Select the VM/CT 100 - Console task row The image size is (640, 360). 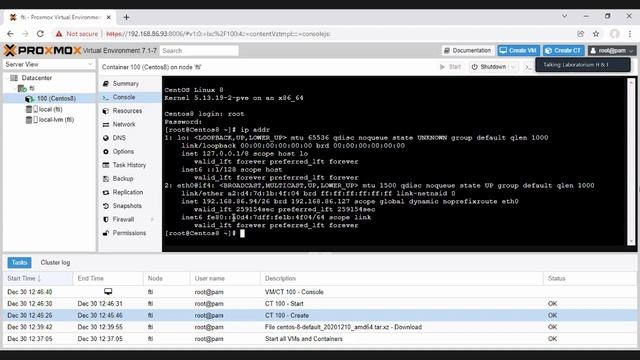click(320, 292)
